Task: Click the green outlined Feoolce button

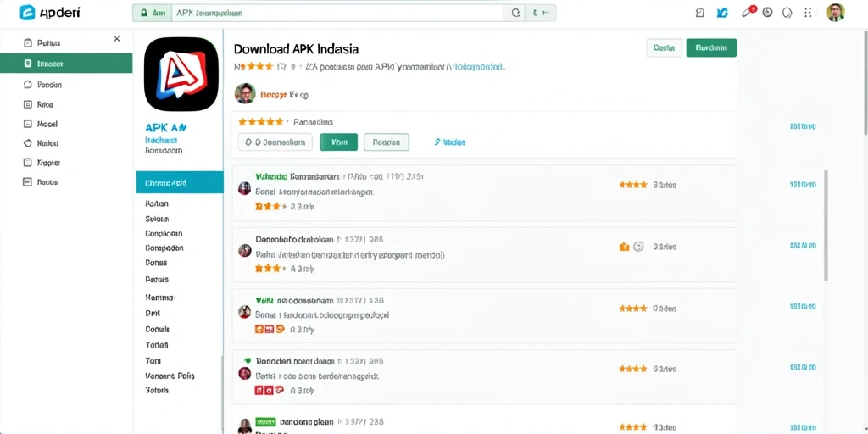Action: tap(387, 142)
